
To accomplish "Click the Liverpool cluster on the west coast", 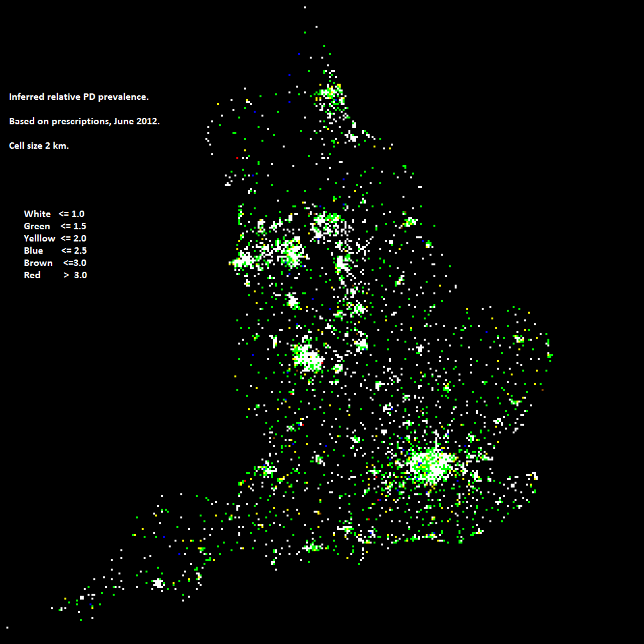I will (245, 261).
